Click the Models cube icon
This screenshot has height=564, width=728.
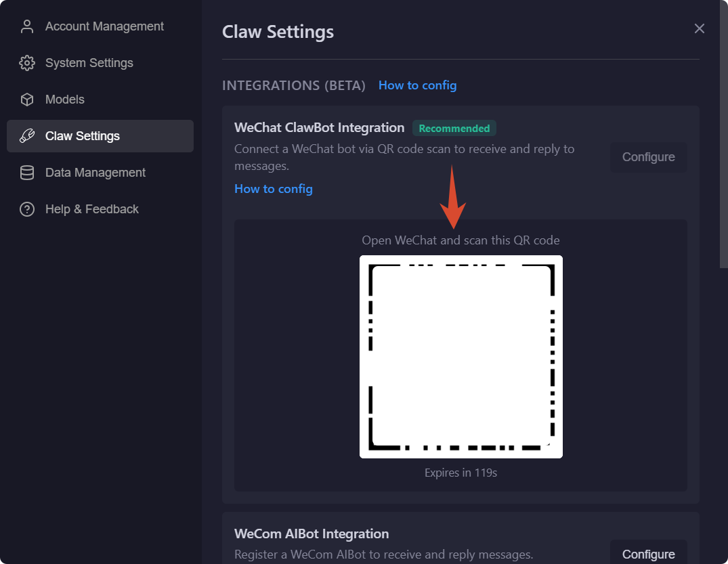click(27, 100)
